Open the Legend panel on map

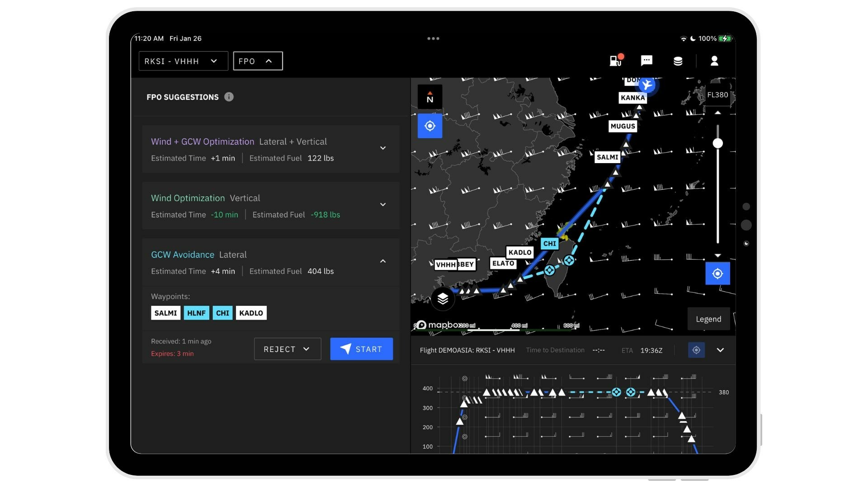pos(709,319)
